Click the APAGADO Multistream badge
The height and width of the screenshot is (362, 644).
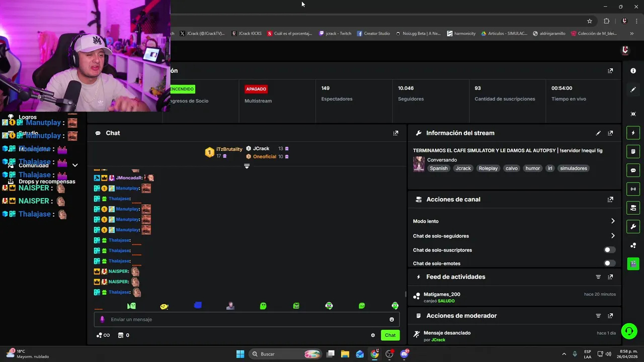256,89
